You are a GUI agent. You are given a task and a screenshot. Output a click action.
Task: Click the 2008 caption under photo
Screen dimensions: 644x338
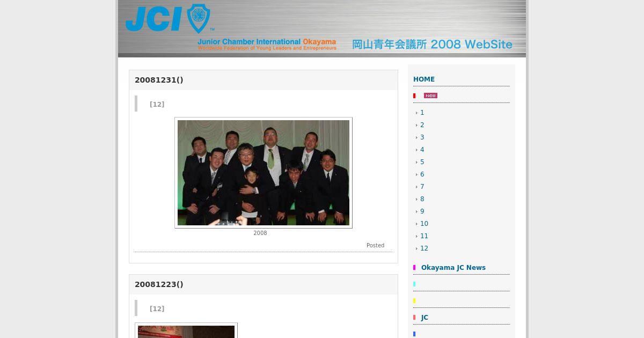point(260,233)
